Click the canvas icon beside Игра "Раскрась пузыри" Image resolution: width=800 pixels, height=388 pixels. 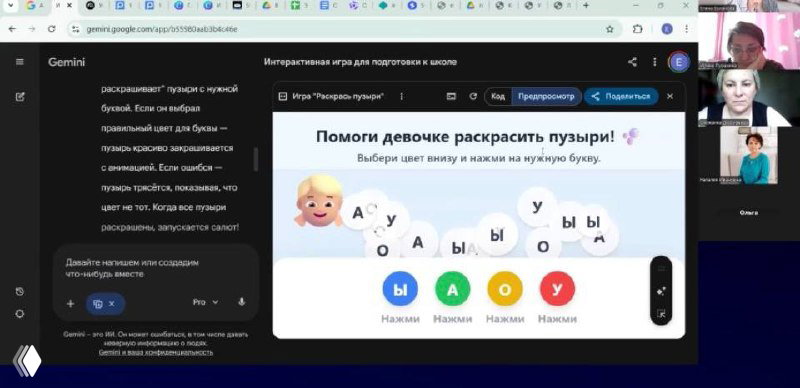tap(283, 96)
